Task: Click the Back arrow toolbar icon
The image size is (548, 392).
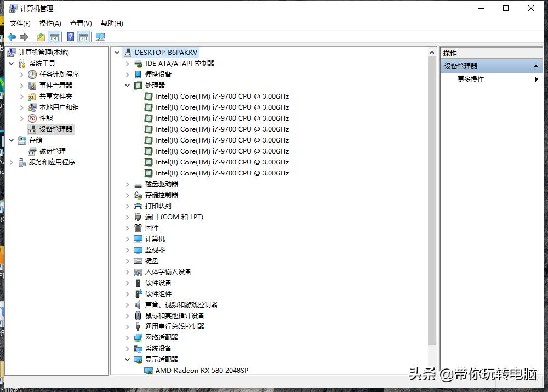Action: [12, 37]
